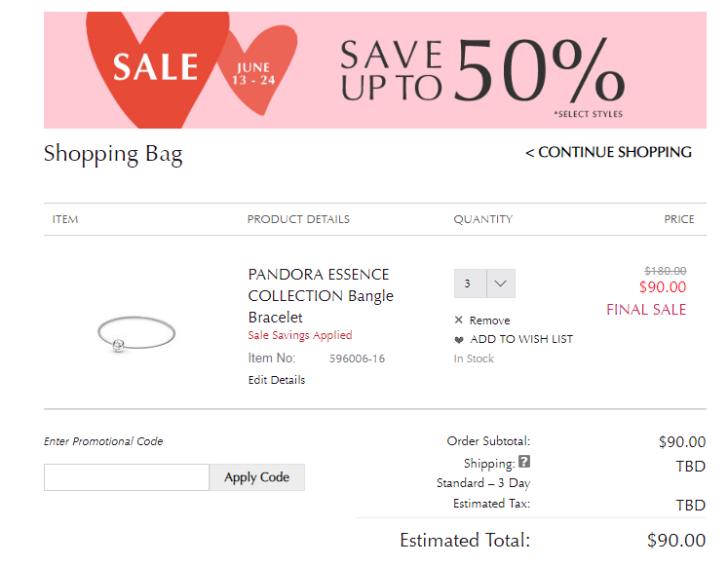The width and height of the screenshot is (728, 566).
Task: Click ADD TO WISH LIST text
Action: point(521,339)
